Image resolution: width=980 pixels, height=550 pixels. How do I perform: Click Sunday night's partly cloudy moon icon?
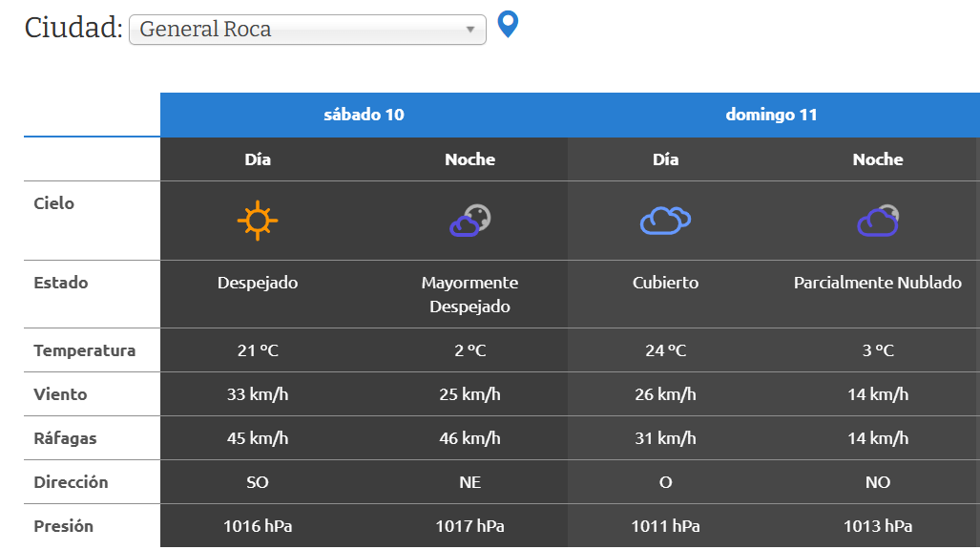click(878, 221)
